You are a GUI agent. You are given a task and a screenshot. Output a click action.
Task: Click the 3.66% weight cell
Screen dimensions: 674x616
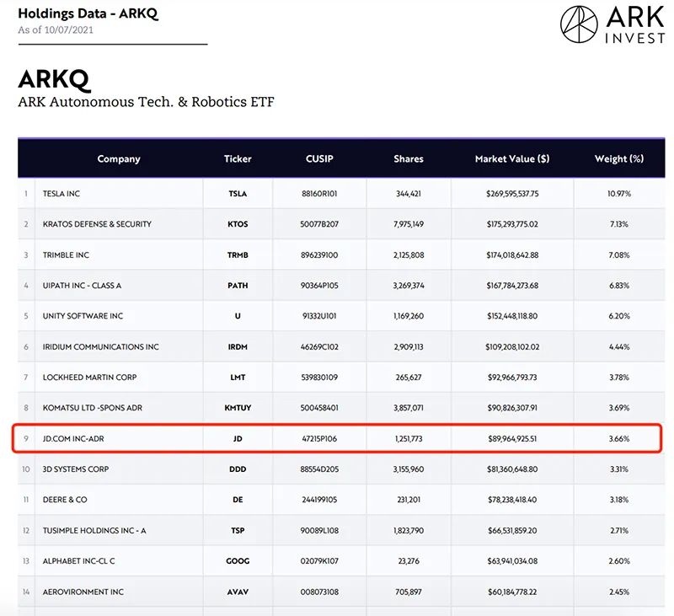click(x=619, y=439)
